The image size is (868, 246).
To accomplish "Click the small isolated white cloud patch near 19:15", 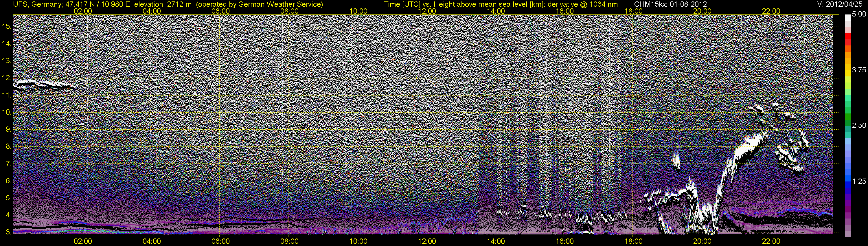I will (676, 161).
